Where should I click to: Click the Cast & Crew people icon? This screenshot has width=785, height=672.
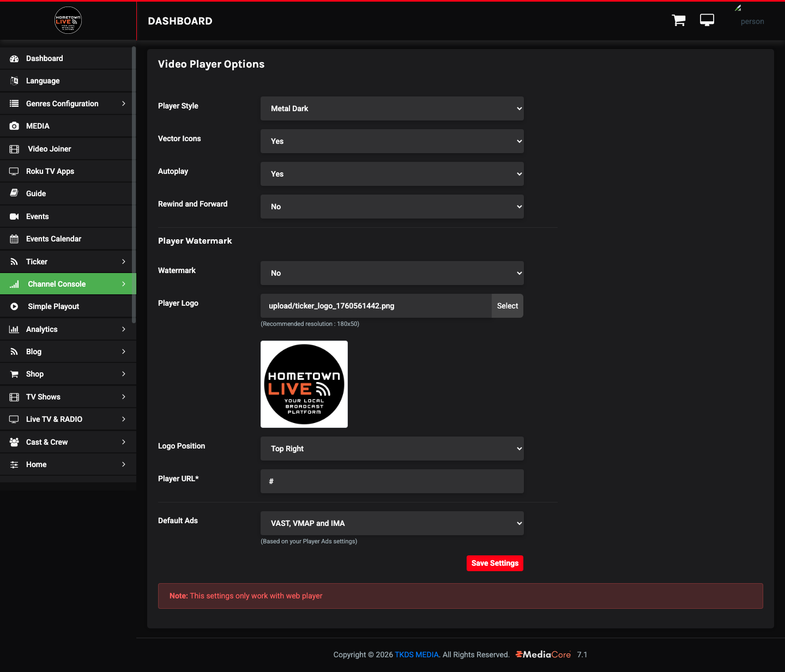pos(14,442)
